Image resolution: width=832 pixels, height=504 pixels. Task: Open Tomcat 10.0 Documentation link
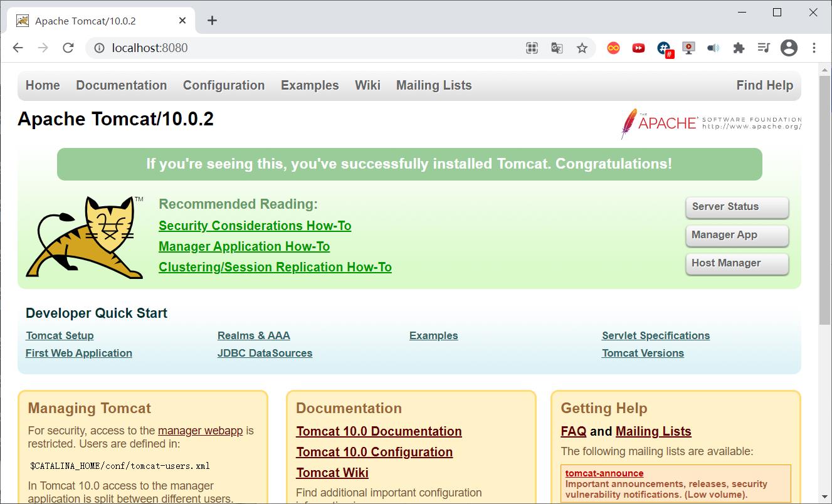[x=379, y=431]
